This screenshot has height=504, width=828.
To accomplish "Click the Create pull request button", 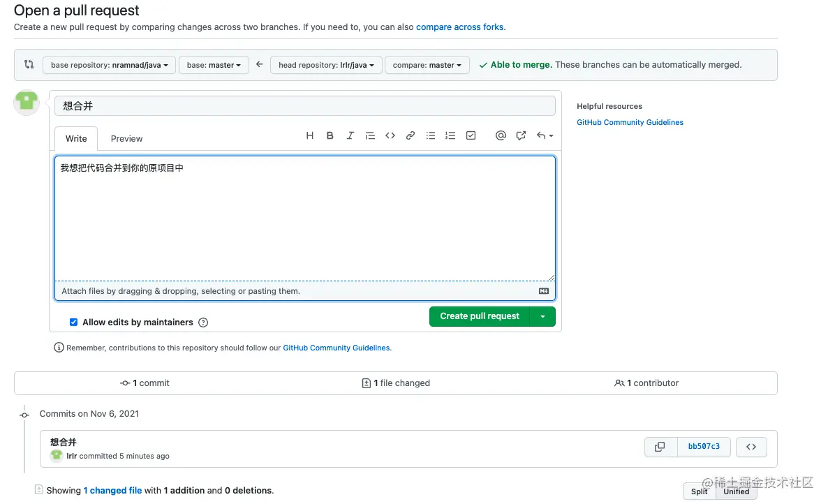I will pos(480,317).
